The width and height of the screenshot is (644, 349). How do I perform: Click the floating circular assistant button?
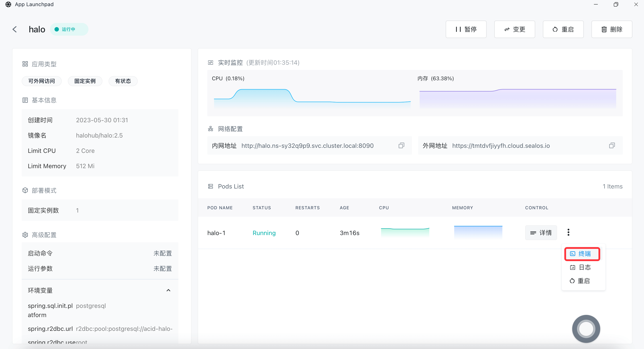point(586,328)
